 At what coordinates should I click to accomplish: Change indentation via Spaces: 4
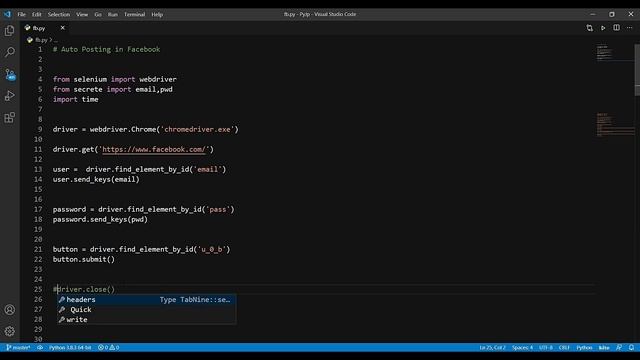522,347
